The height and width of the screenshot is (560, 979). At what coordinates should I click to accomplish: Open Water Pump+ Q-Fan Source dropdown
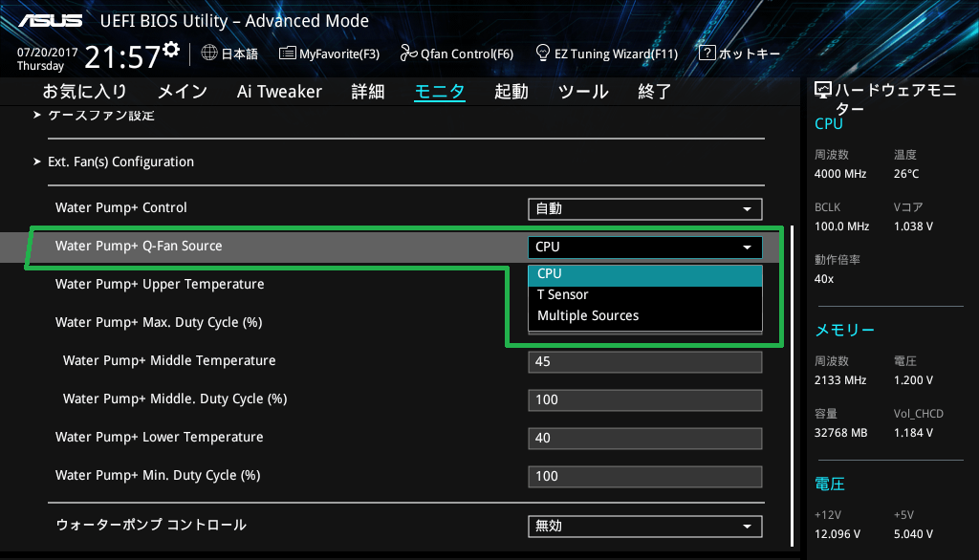645,248
